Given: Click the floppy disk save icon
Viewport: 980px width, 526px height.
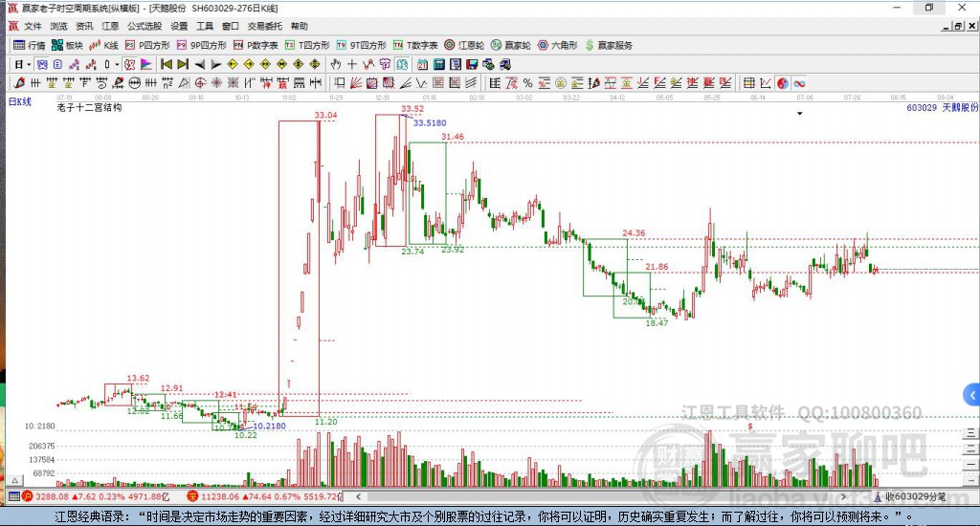Looking at the screenshot, I should 472,64.
